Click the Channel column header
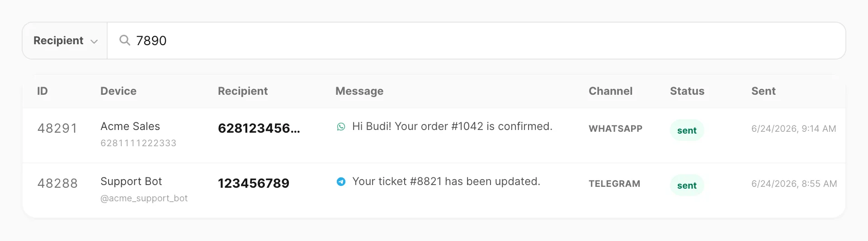The height and width of the screenshot is (241, 868). (610, 91)
